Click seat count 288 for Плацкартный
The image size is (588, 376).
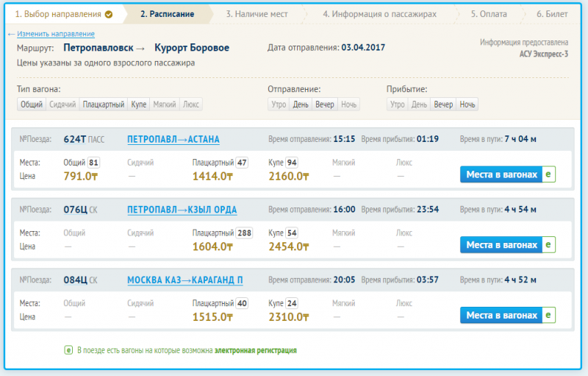[x=244, y=233]
